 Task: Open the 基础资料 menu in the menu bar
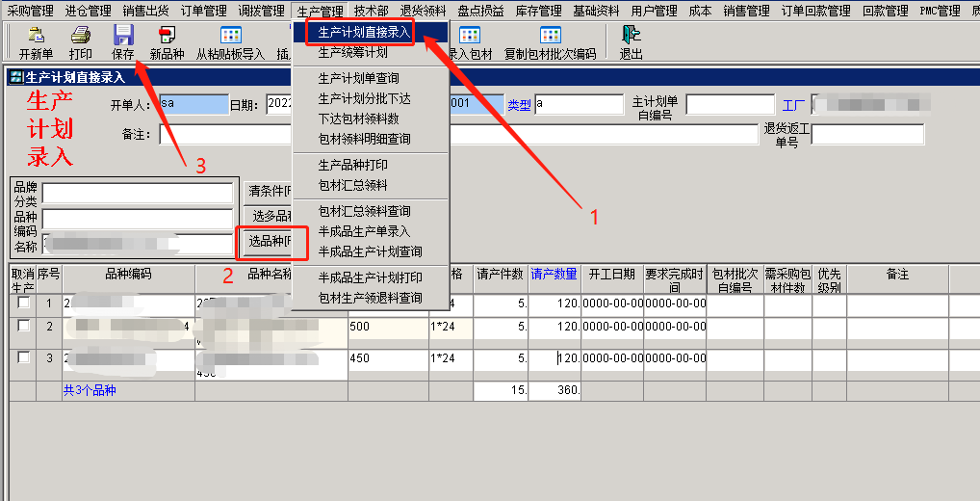click(597, 11)
